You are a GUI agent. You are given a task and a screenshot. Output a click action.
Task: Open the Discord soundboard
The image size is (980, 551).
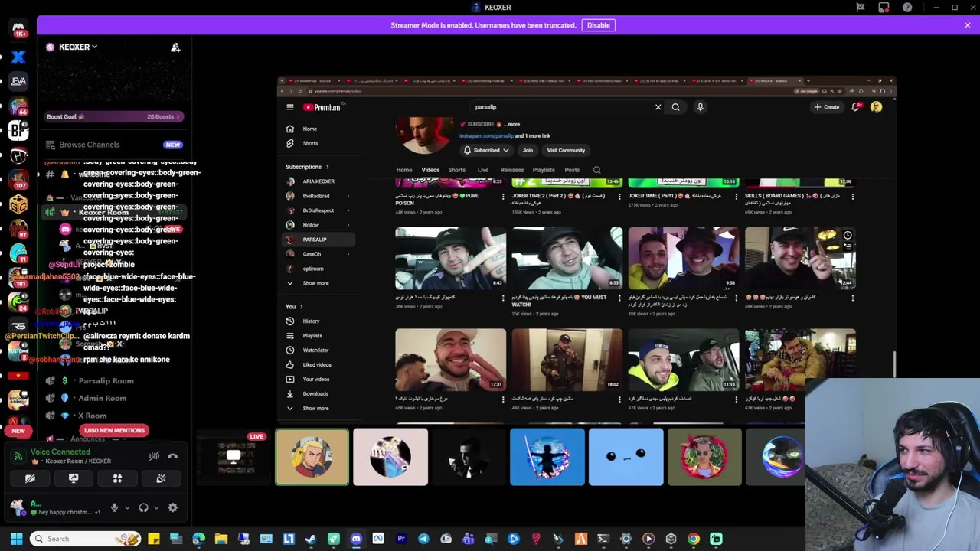(161, 478)
